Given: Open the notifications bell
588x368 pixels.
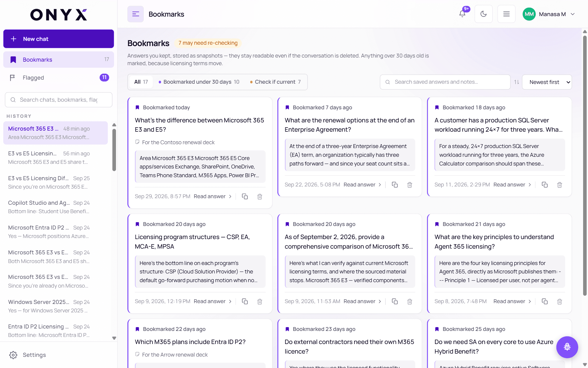Looking at the screenshot, I should [x=462, y=14].
